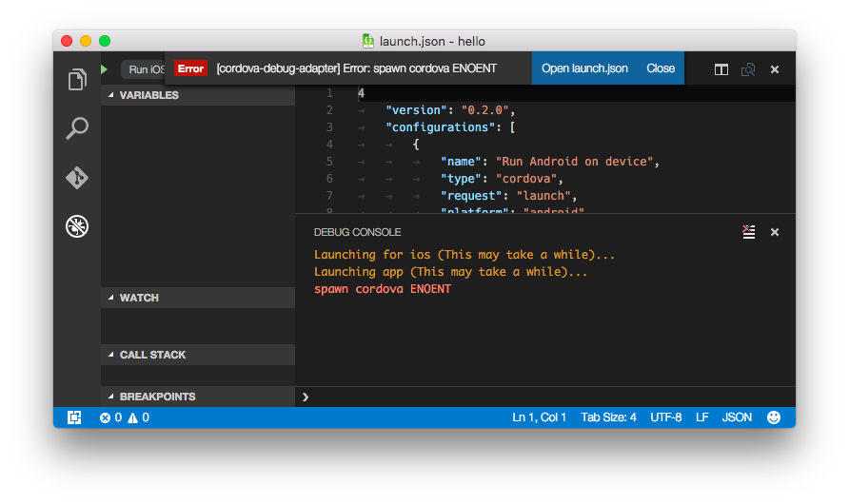The height and width of the screenshot is (504, 849).
Task: Click the "cordova" type value
Action: [527, 179]
